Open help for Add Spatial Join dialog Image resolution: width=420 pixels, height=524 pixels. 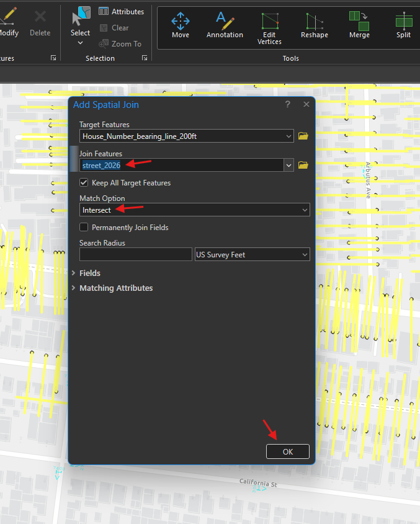coord(288,104)
